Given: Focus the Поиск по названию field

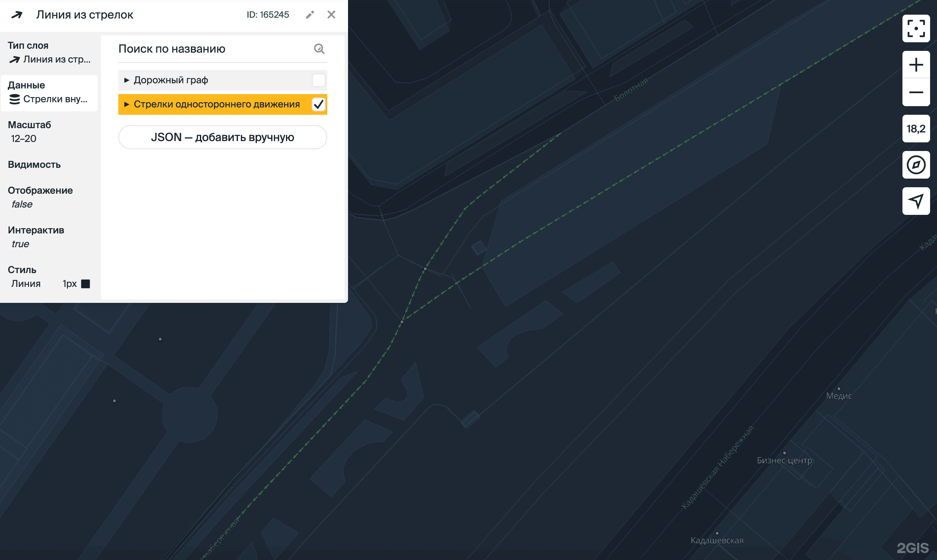Looking at the screenshot, I should coord(214,49).
